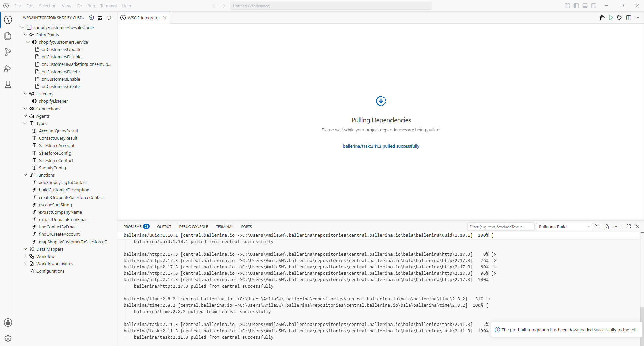Select the shopifyListener item
The height and width of the screenshot is (346, 644).
(x=53, y=101)
